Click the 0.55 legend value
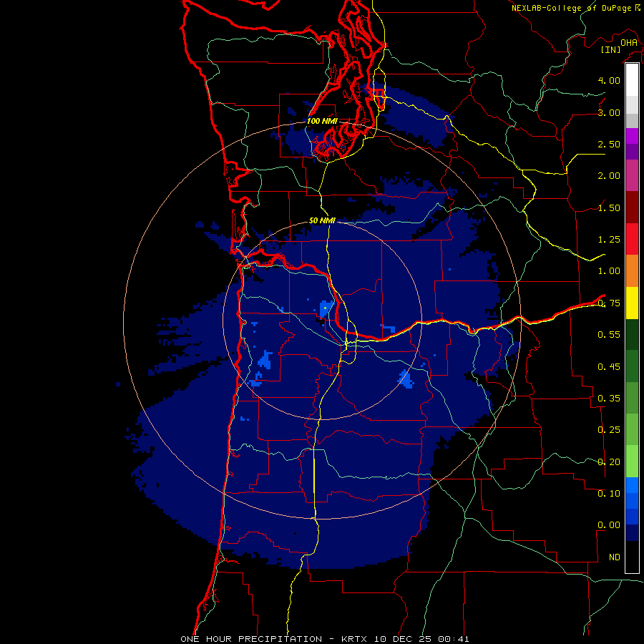 click(x=609, y=335)
